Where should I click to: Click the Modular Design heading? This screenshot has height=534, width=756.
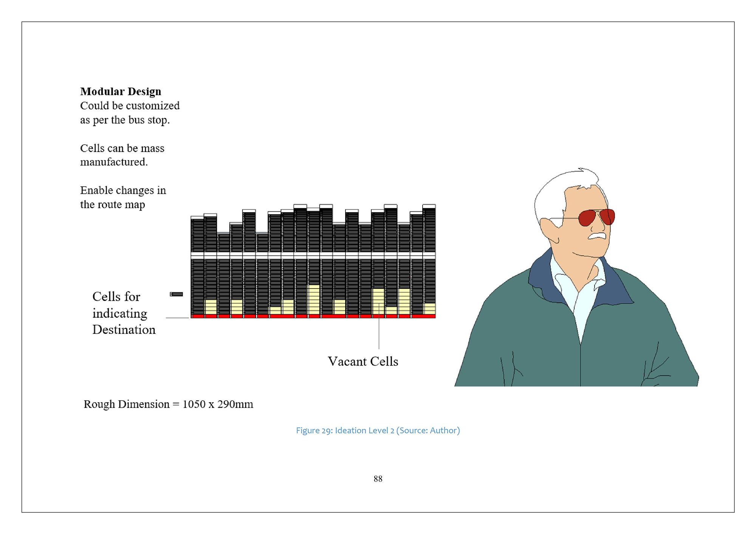[x=121, y=91]
